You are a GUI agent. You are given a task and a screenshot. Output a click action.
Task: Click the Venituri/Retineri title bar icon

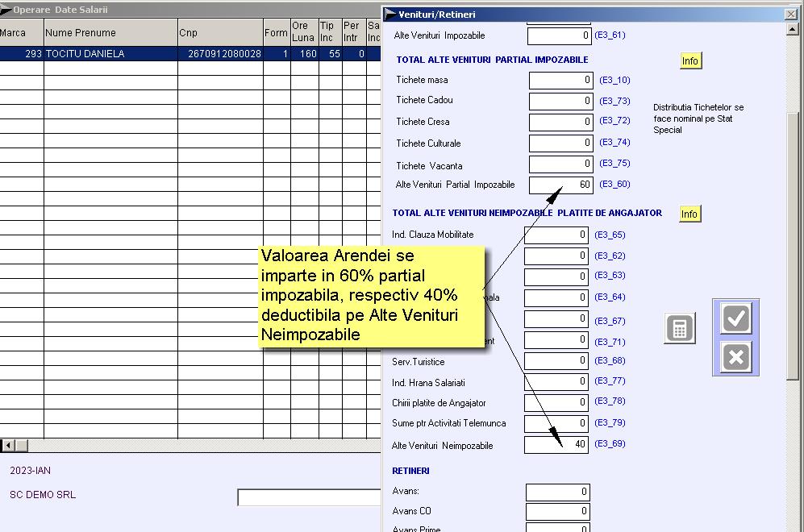tap(390, 14)
